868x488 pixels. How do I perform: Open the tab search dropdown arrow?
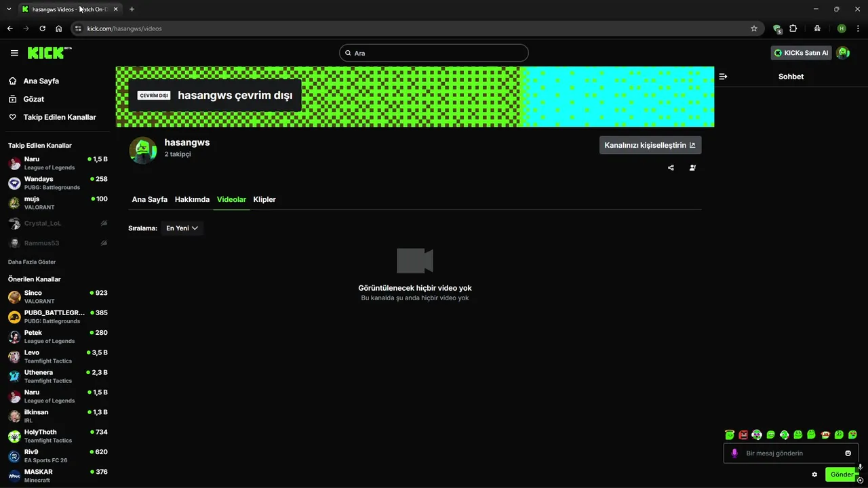(x=9, y=9)
